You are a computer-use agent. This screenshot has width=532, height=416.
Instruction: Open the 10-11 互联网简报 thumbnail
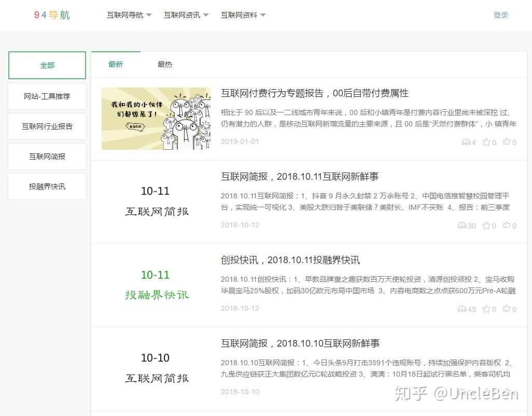click(156, 202)
